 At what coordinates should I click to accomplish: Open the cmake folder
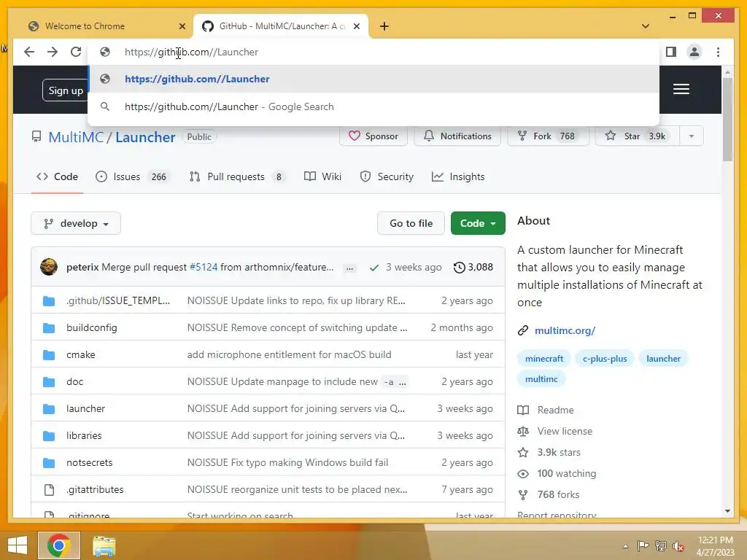[80, 355]
